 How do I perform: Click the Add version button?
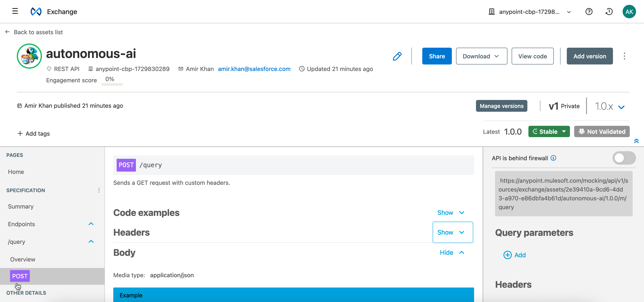point(589,56)
